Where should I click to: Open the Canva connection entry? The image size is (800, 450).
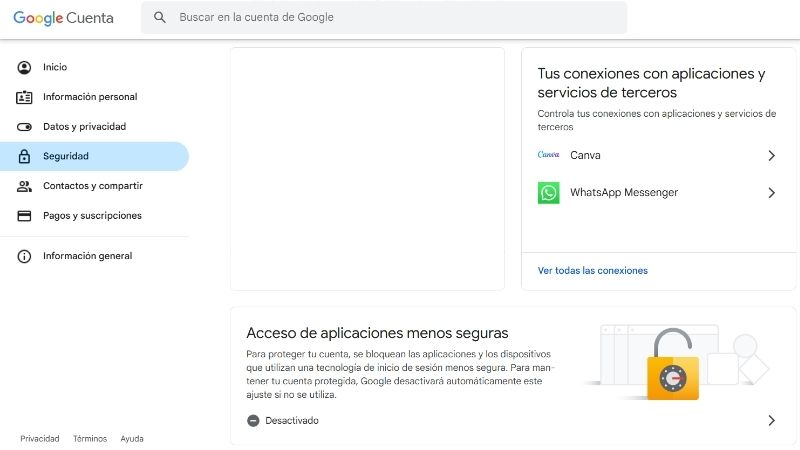658,155
